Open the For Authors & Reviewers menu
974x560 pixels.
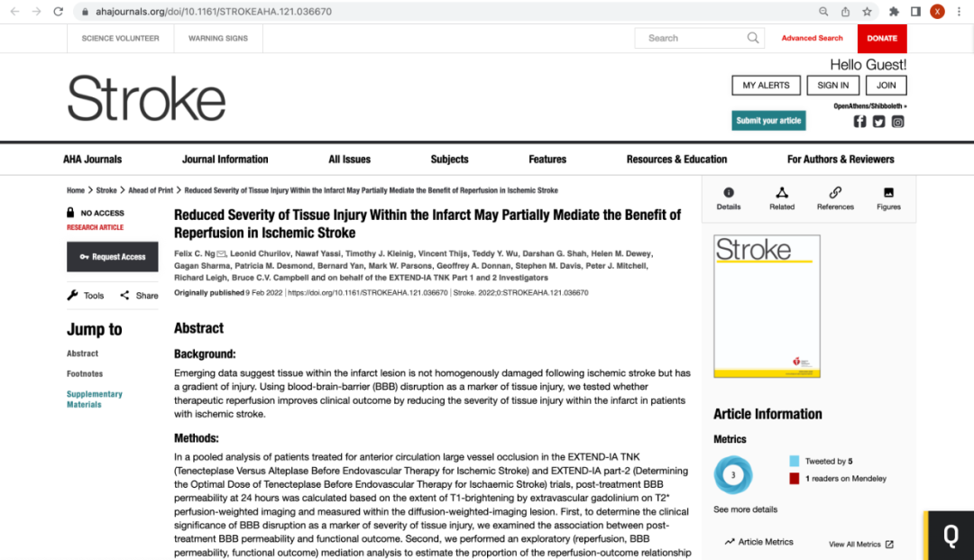[x=841, y=159]
